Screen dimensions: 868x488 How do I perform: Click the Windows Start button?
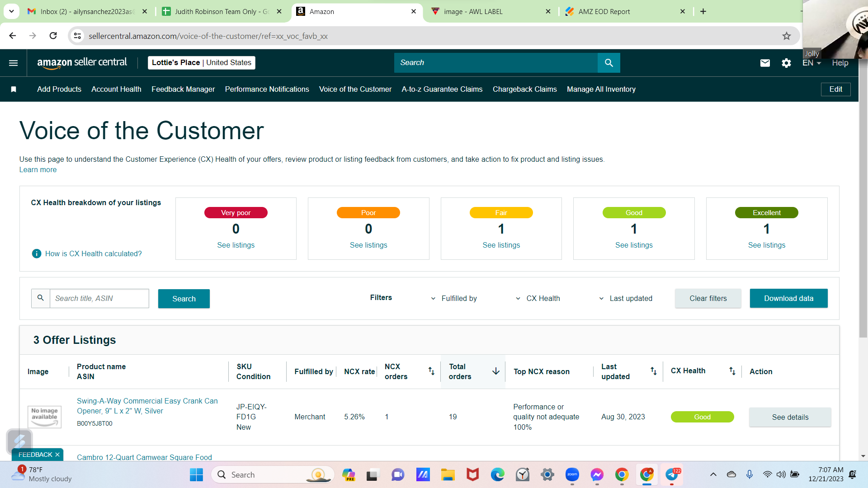pyautogui.click(x=196, y=475)
